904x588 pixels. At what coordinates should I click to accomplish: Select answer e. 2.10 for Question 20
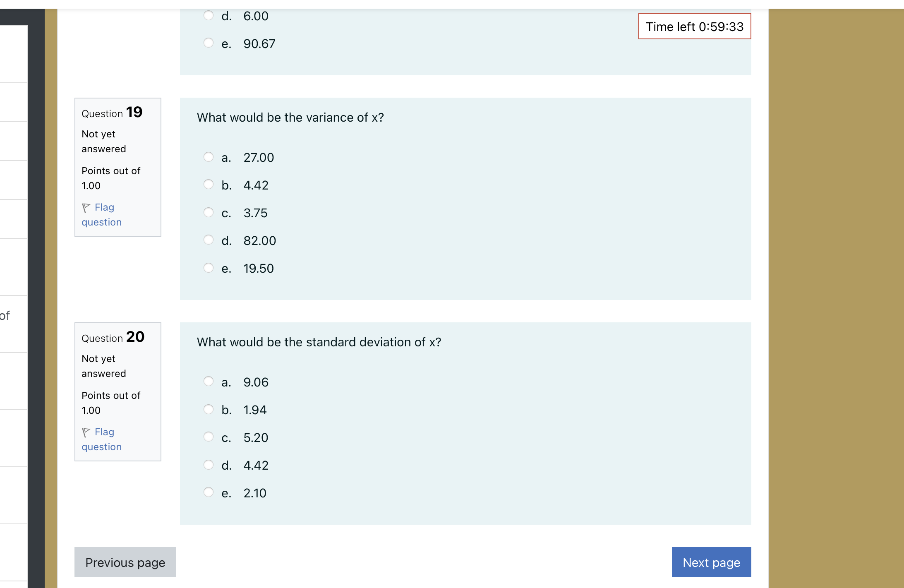tap(208, 492)
